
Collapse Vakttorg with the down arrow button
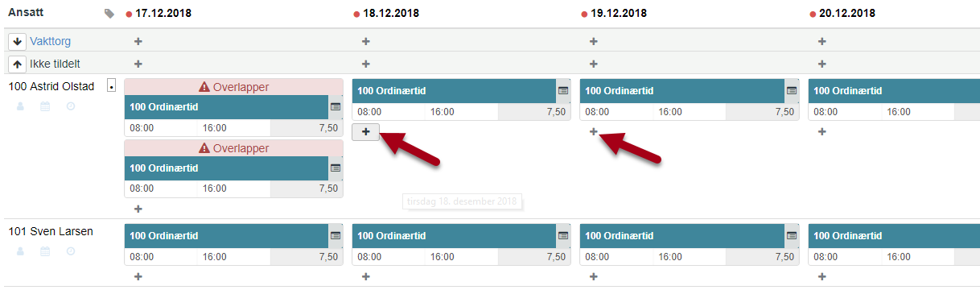tap(17, 41)
